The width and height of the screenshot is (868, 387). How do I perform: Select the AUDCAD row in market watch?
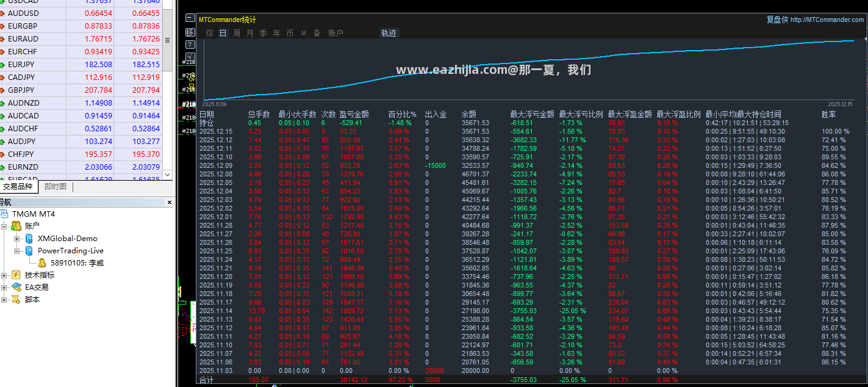point(82,116)
